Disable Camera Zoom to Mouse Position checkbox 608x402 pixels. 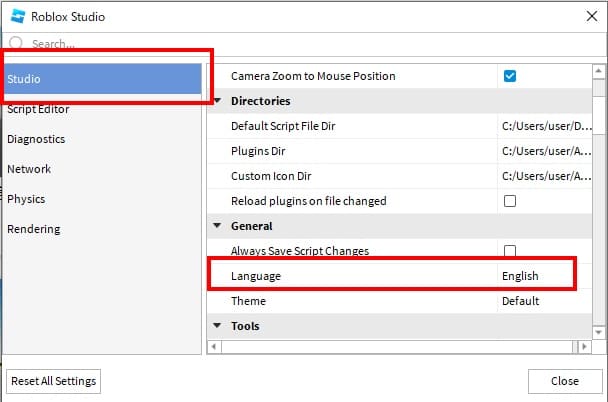pyautogui.click(x=510, y=76)
